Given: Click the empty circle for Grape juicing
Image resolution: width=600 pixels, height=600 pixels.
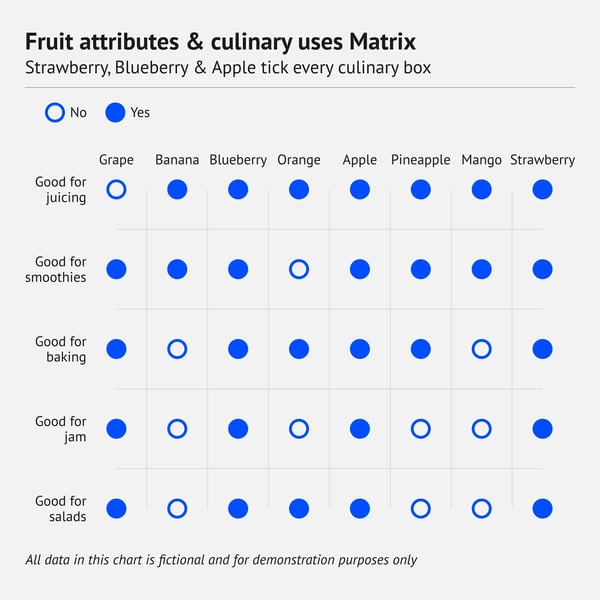Looking at the screenshot, I should click(x=116, y=189).
